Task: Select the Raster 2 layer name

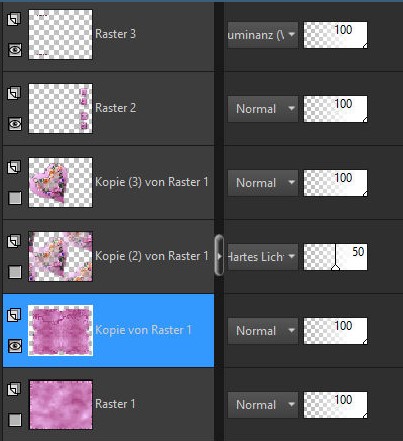Action: pos(116,108)
